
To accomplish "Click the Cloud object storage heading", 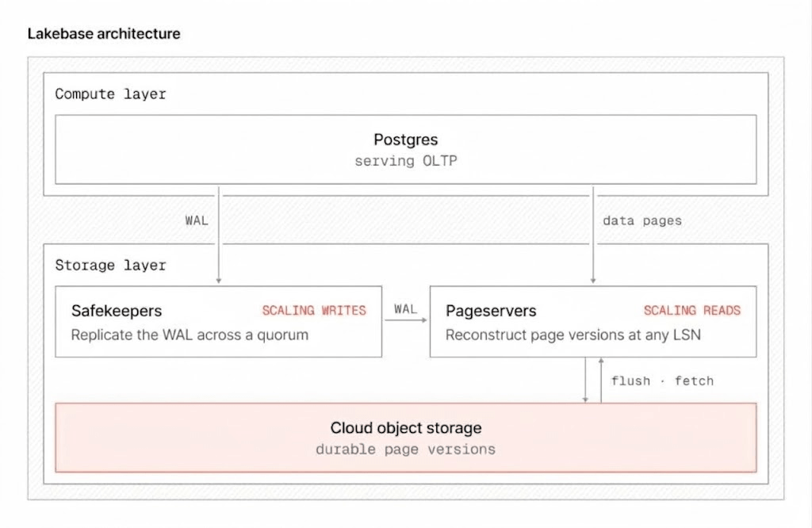I will pos(405,428).
